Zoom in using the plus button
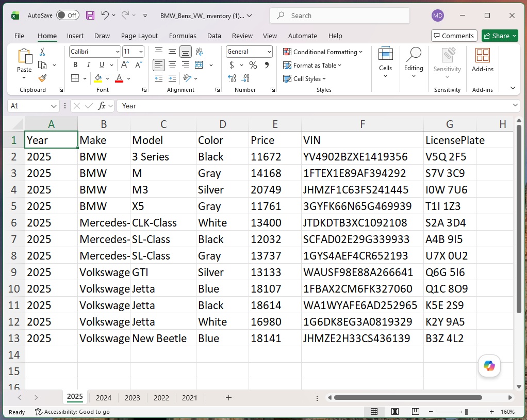This screenshot has height=420, width=527. (492, 412)
